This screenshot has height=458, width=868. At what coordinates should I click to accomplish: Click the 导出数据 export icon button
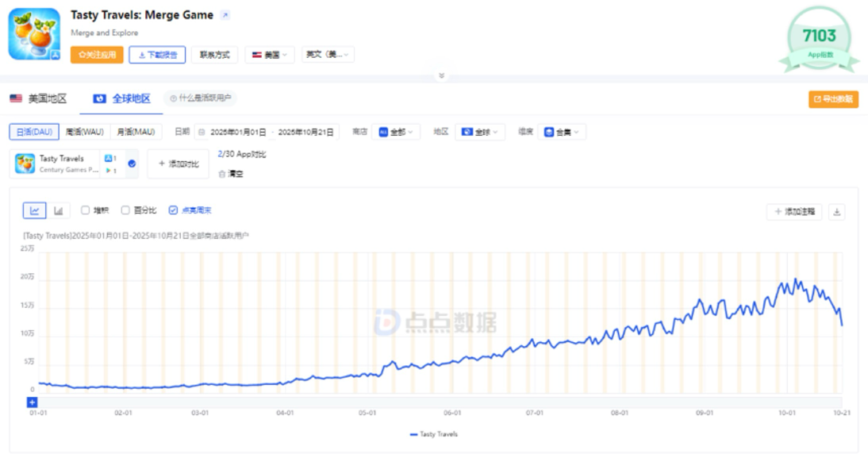(832, 98)
